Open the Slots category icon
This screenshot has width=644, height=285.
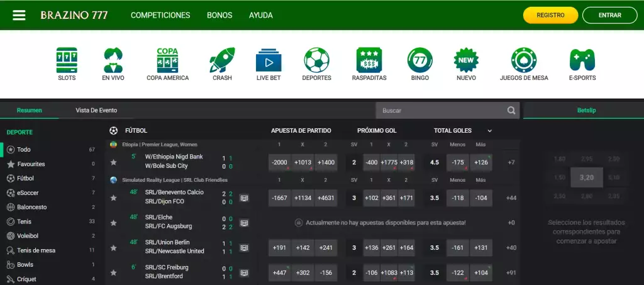point(67,60)
